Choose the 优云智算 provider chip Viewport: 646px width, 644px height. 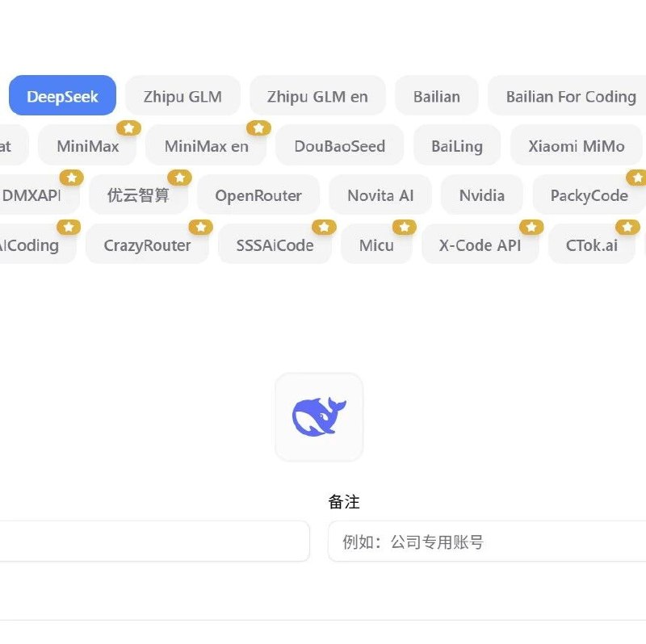138,194
